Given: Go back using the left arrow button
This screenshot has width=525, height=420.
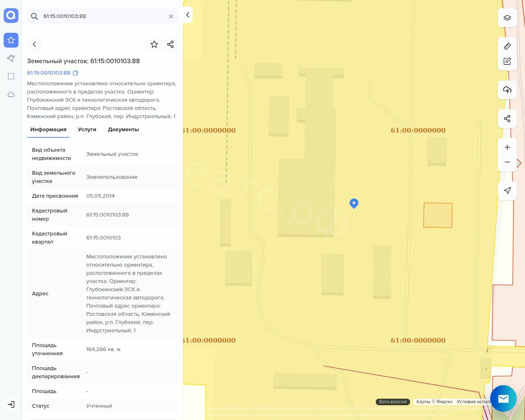Looking at the screenshot, I should 34,44.
